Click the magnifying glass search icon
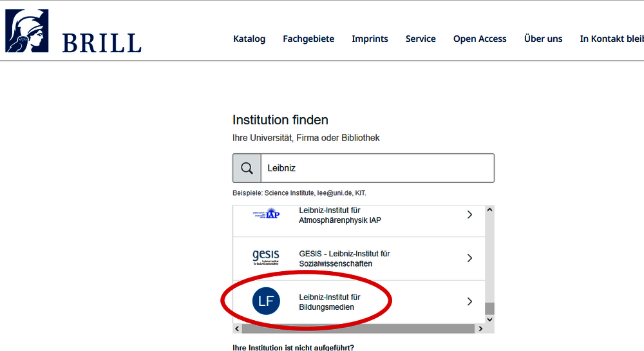This screenshot has width=644, height=351. pos(247,168)
